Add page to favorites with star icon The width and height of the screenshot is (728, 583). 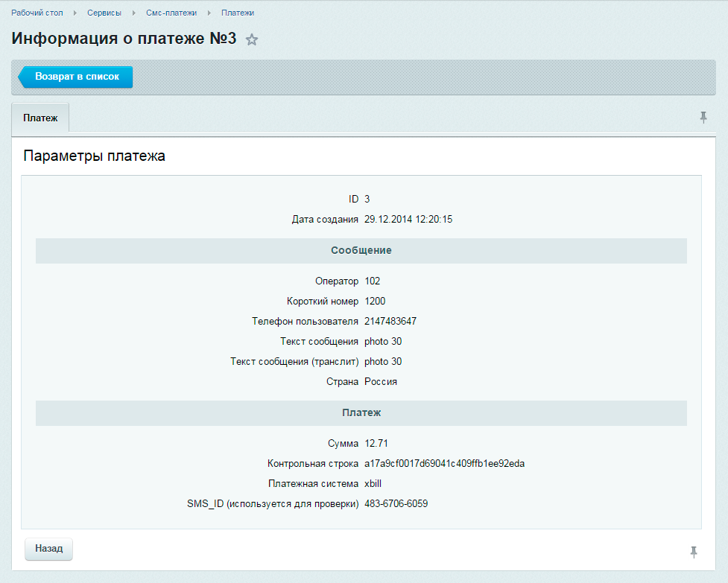coord(252,40)
